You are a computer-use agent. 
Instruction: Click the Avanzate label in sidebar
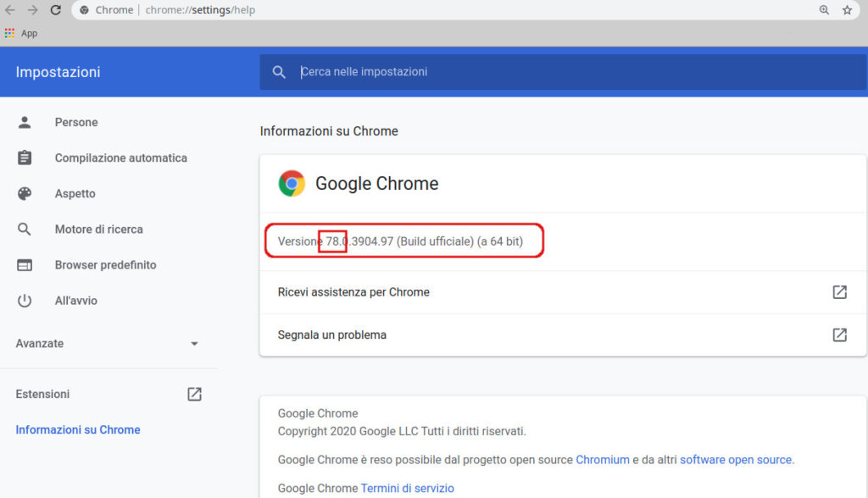click(x=40, y=344)
